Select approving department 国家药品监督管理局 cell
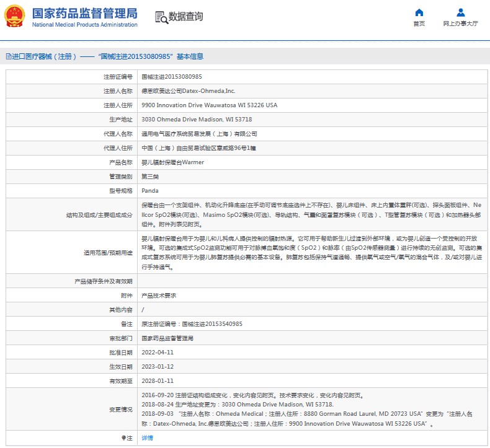Image resolution: width=490 pixels, height=448 pixels. point(167,338)
